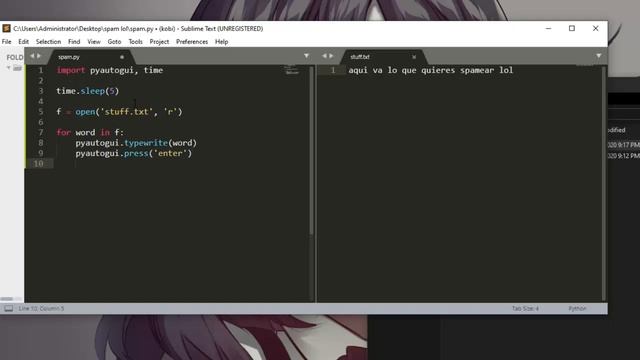Open the Help menu
Viewport: 640px width, 360px height.
click(x=222, y=42)
